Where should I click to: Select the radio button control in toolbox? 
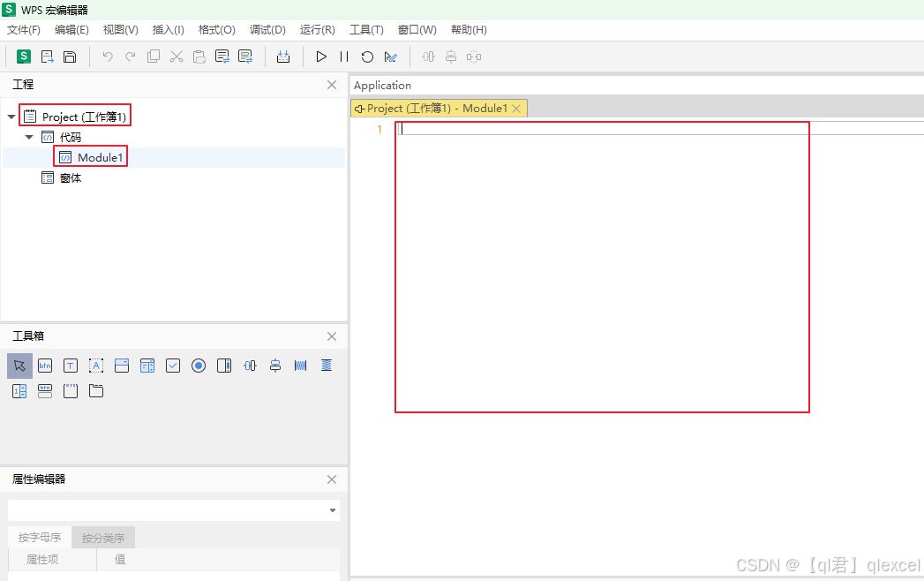point(199,366)
